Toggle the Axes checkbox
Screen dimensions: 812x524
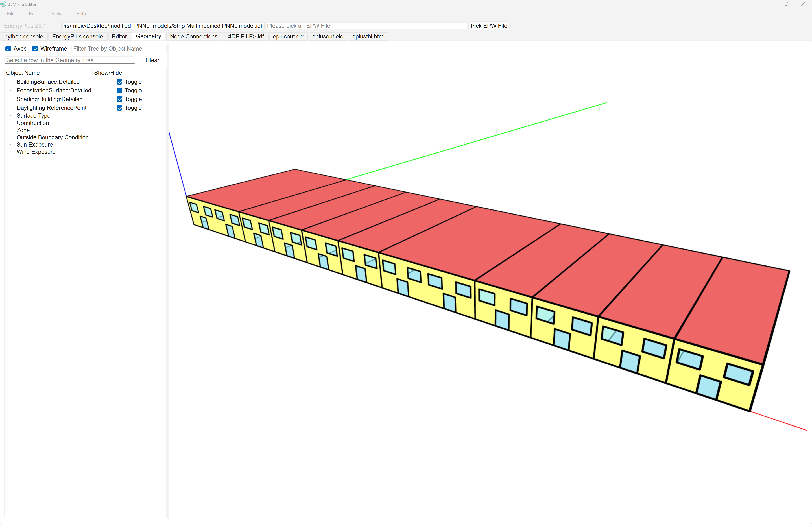(8, 49)
